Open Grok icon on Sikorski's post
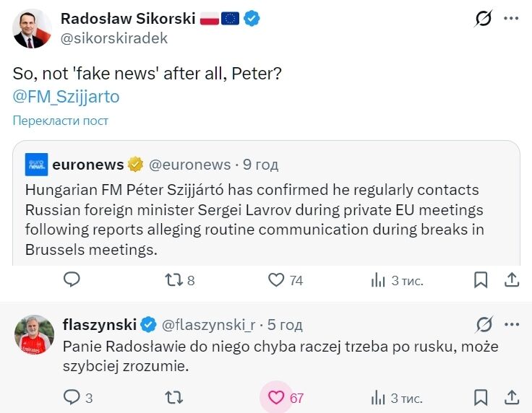The height and width of the screenshot is (413, 532). coord(484,19)
